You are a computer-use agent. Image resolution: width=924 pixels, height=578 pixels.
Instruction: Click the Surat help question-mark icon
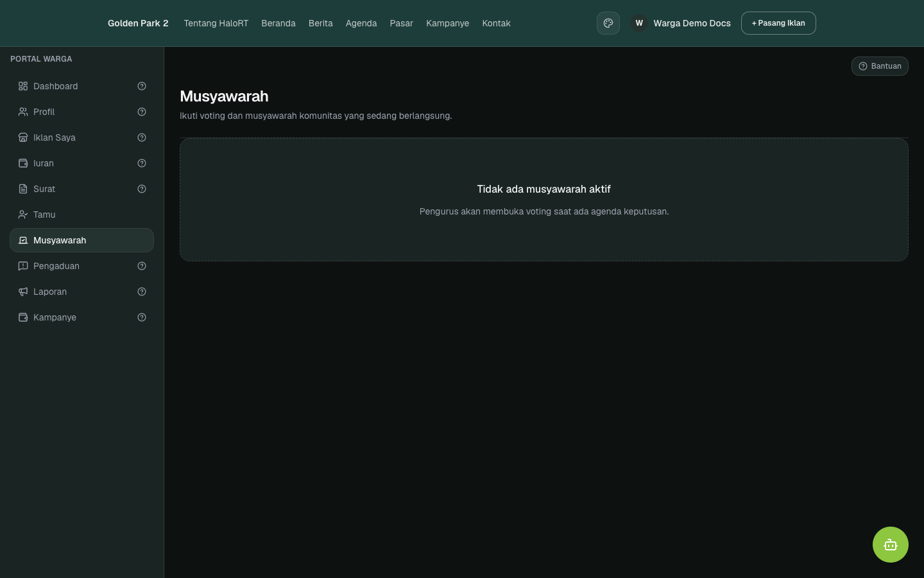click(x=142, y=189)
